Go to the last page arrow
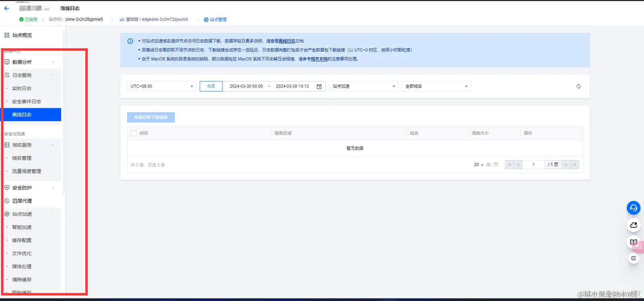 [575, 165]
